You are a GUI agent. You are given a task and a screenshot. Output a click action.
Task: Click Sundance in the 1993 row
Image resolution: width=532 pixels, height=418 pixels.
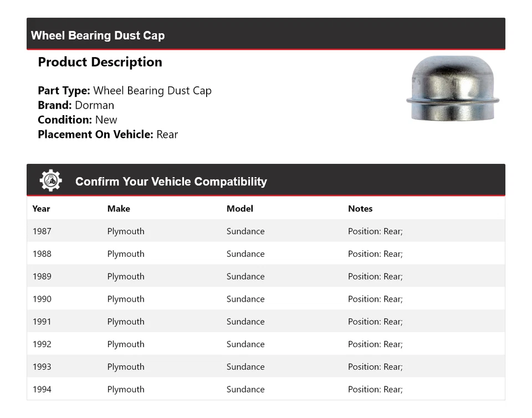point(245,367)
